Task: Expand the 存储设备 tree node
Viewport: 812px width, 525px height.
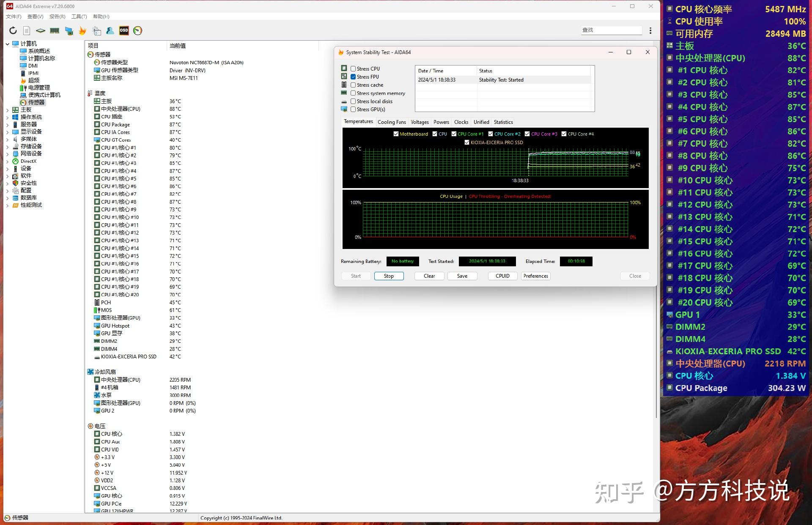Action: (7, 147)
